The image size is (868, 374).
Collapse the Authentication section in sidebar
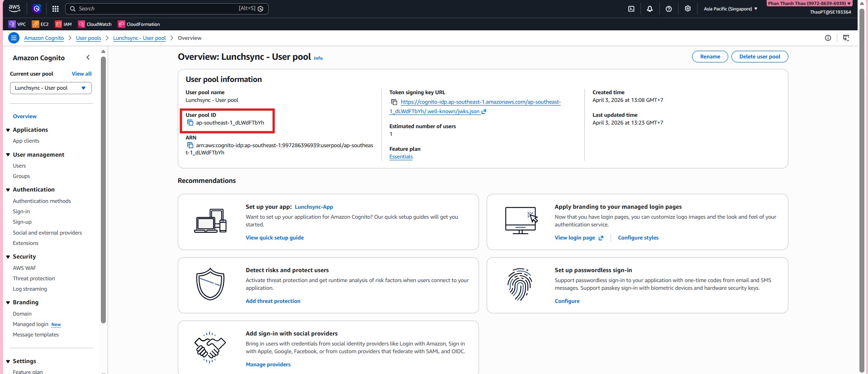(x=8, y=190)
